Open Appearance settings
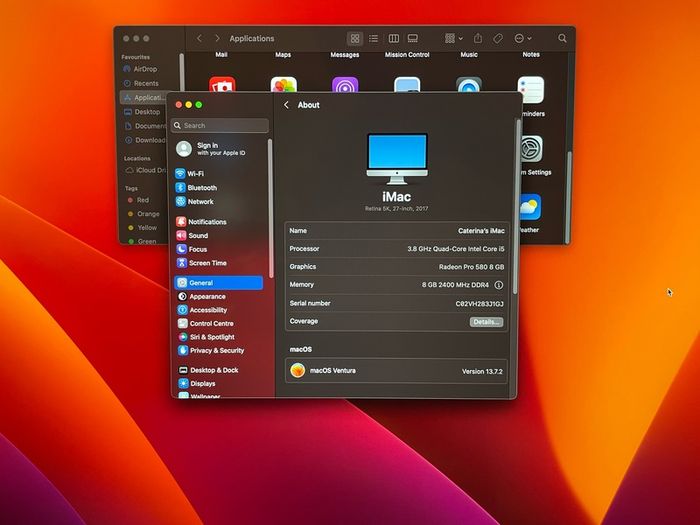 tap(202, 296)
